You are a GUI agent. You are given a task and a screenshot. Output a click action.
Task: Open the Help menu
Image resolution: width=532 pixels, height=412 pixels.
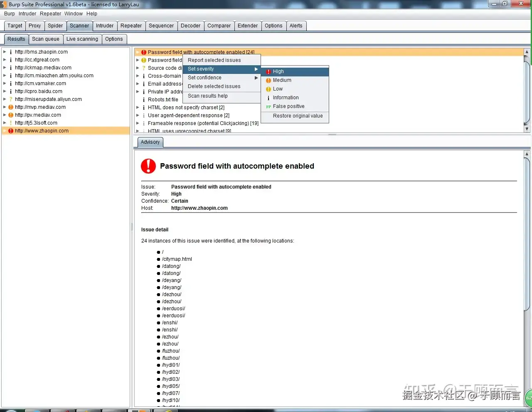click(x=92, y=14)
